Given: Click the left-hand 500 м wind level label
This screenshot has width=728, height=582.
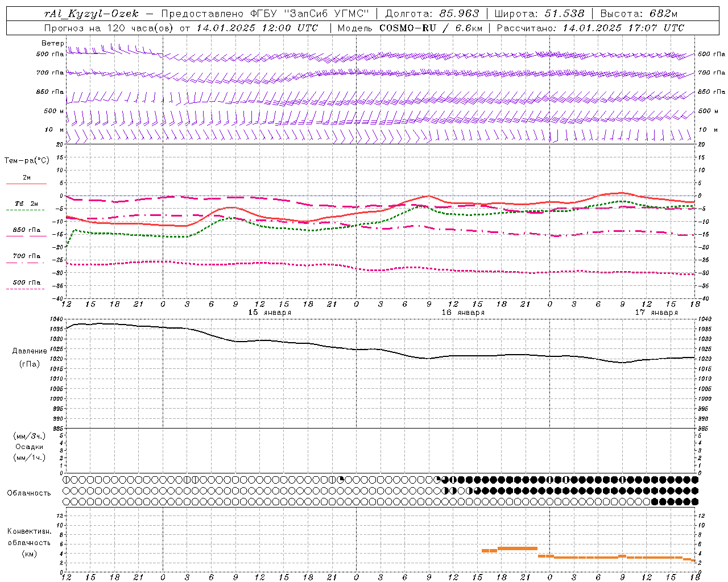Looking at the screenshot, I should coord(54,111).
